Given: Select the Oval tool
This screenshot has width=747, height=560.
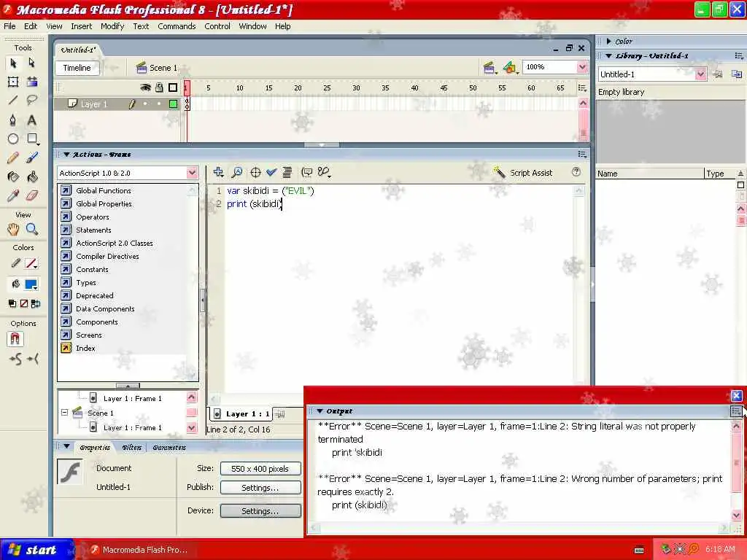Looking at the screenshot, I should [x=13, y=139].
